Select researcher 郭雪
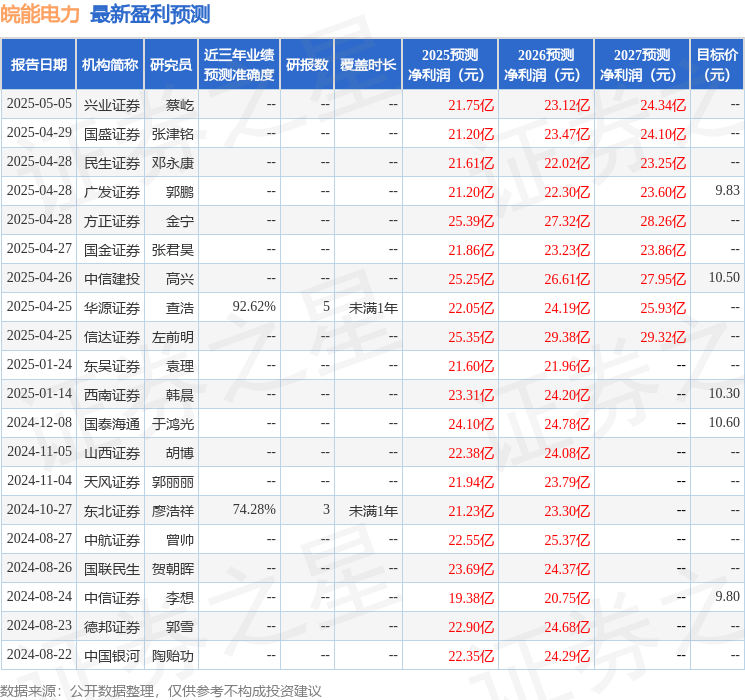This screenshot has width=745, height=700. [180, 627]
